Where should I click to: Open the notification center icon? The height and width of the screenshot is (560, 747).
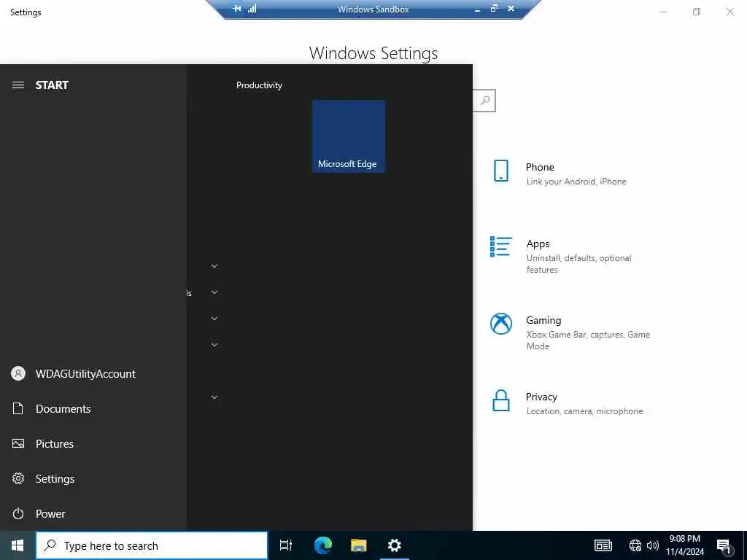(x=724, y=546)
